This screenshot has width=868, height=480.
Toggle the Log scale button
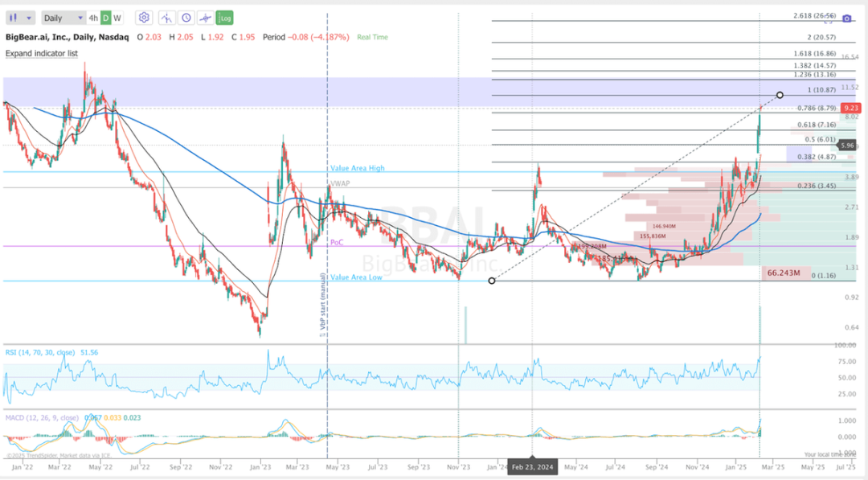click(x=224, y=18)
